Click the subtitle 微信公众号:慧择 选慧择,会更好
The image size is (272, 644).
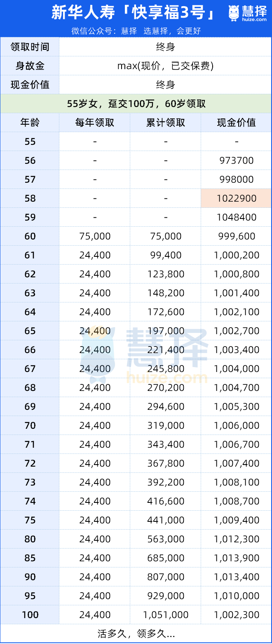tap(136, 31)
